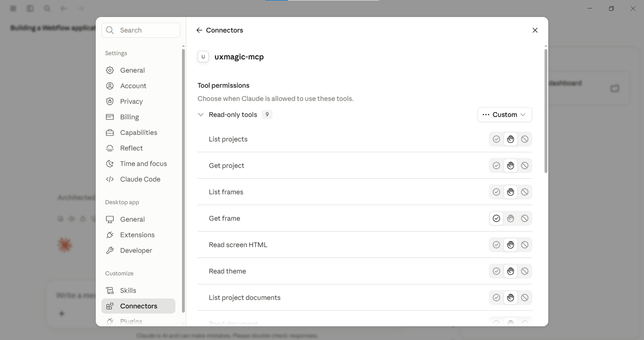Go back to Connectors list

pyautogui.click(x=199, y=30)
